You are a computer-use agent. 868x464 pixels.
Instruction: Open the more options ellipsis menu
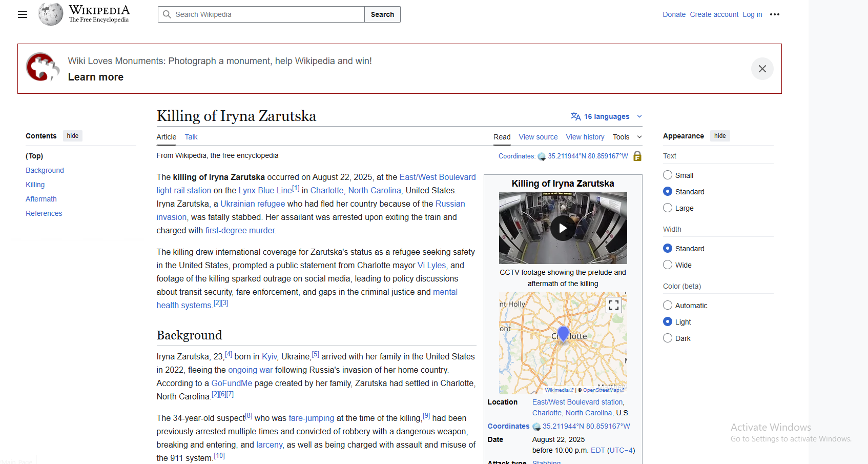pos(775,14)
